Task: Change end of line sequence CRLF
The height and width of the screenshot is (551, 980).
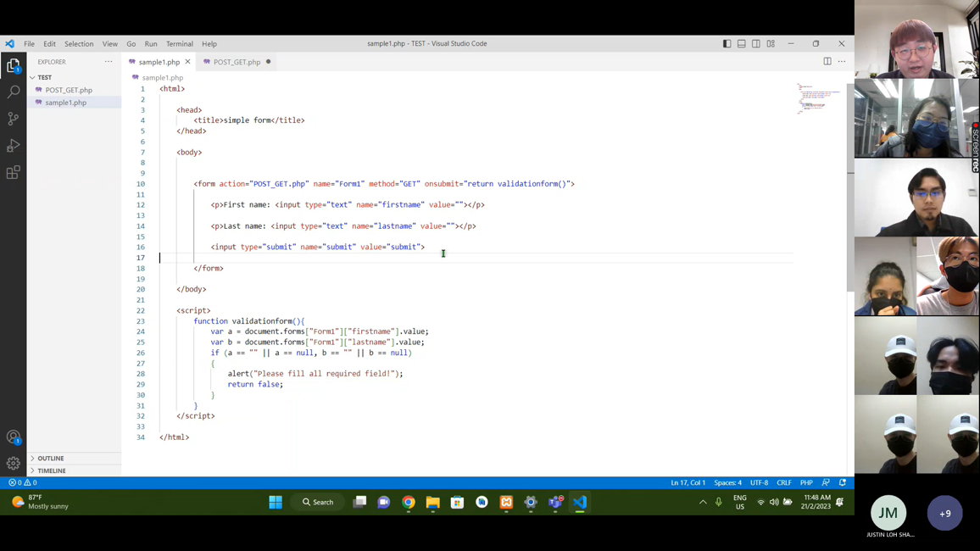Action: point(784,482)
